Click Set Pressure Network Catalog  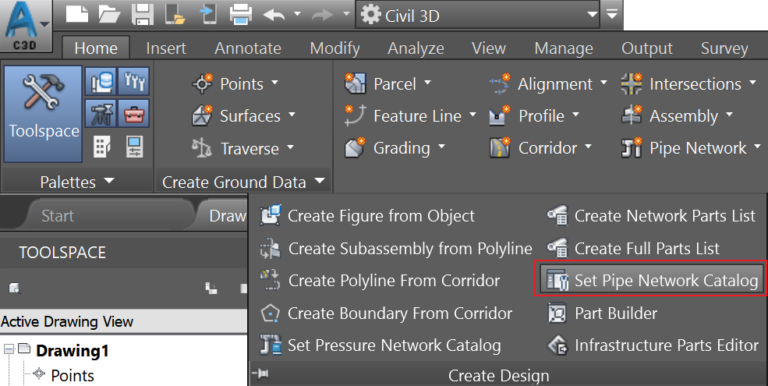coord(380,345)
